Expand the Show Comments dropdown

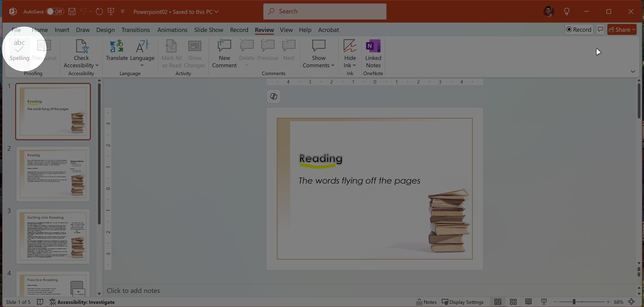(x=333, y=66)
